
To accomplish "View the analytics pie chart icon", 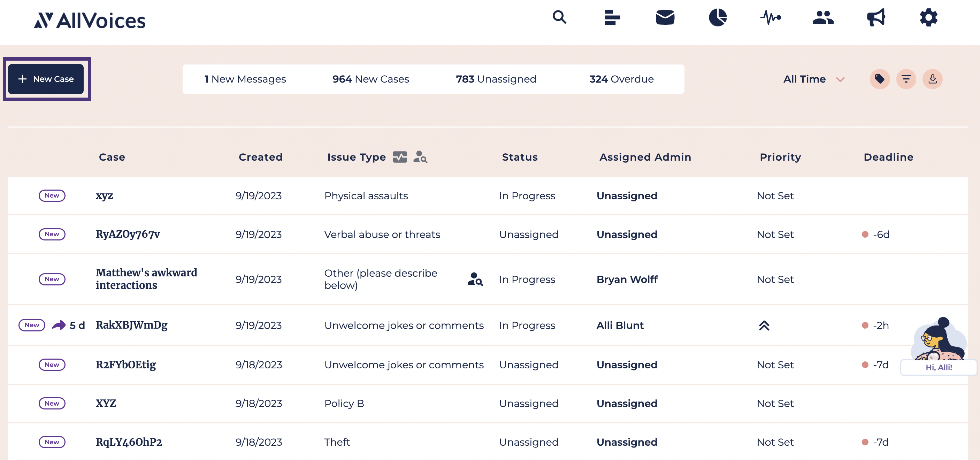I will click(718, 17).
